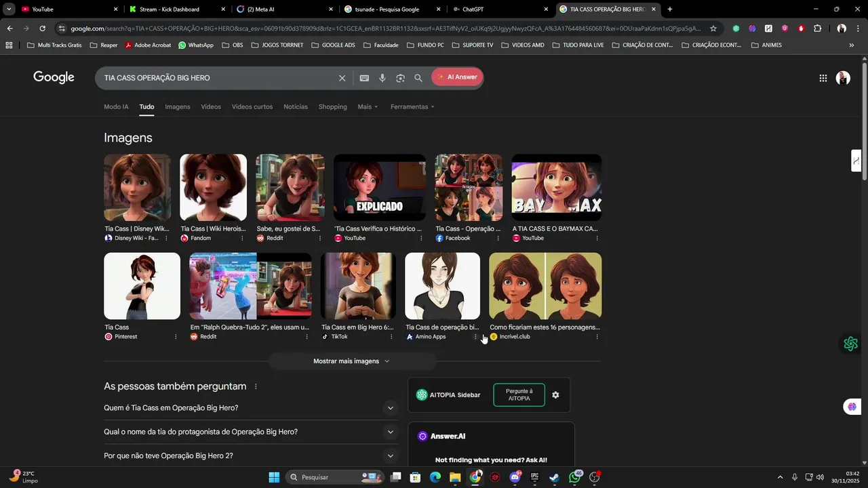Expand Mostrar mais imagens
The width and height of the screenshot is (868, 488).
[351, 361]
